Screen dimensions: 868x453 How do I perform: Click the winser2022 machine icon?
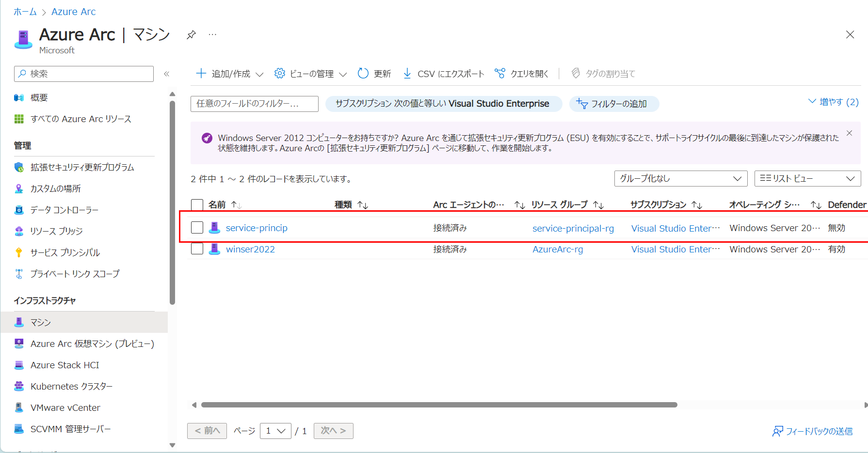click(214, 249)
